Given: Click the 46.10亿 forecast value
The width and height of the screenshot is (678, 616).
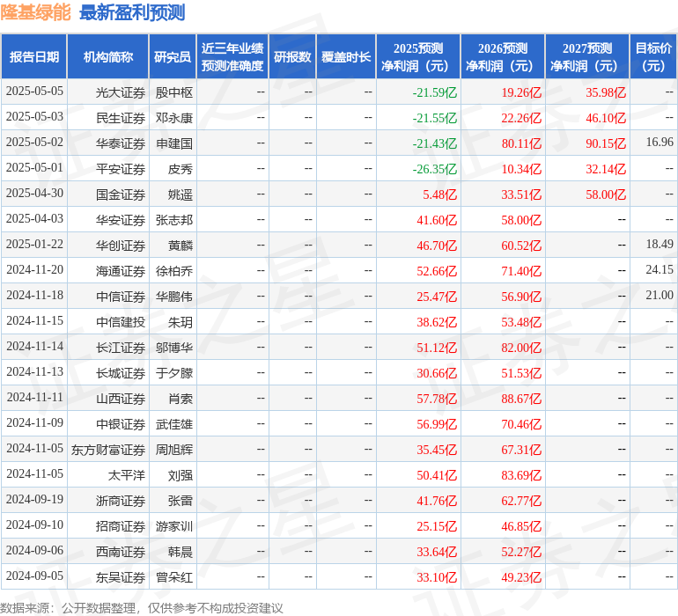Looking at the screenshot, I should pos(606,118).
